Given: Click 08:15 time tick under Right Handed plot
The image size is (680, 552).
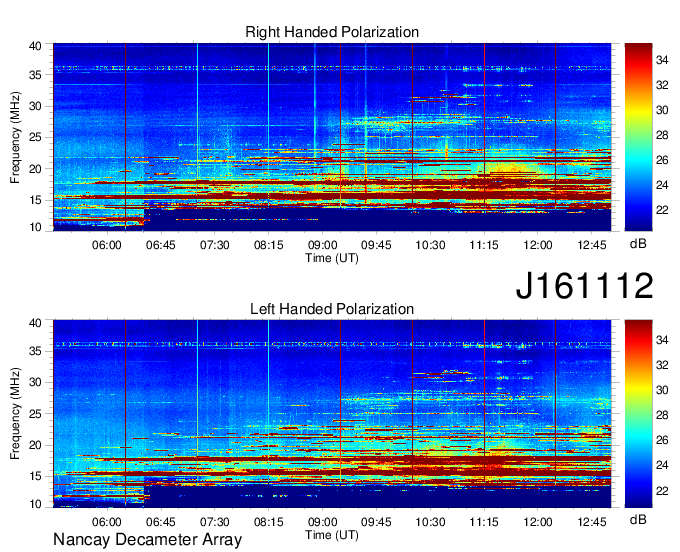Looking at the screenshot, I should click(268, 245).
